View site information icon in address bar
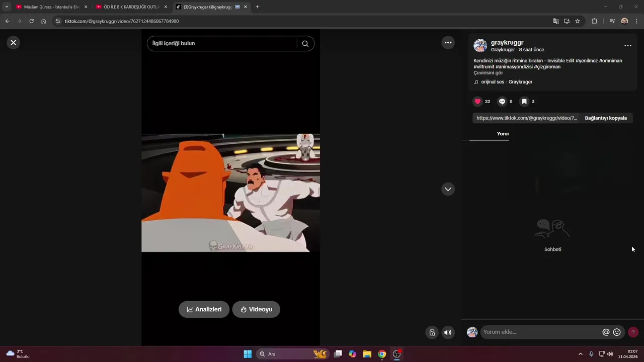The width and height of the screenshot is (644, 362). [x=58, y=21]
